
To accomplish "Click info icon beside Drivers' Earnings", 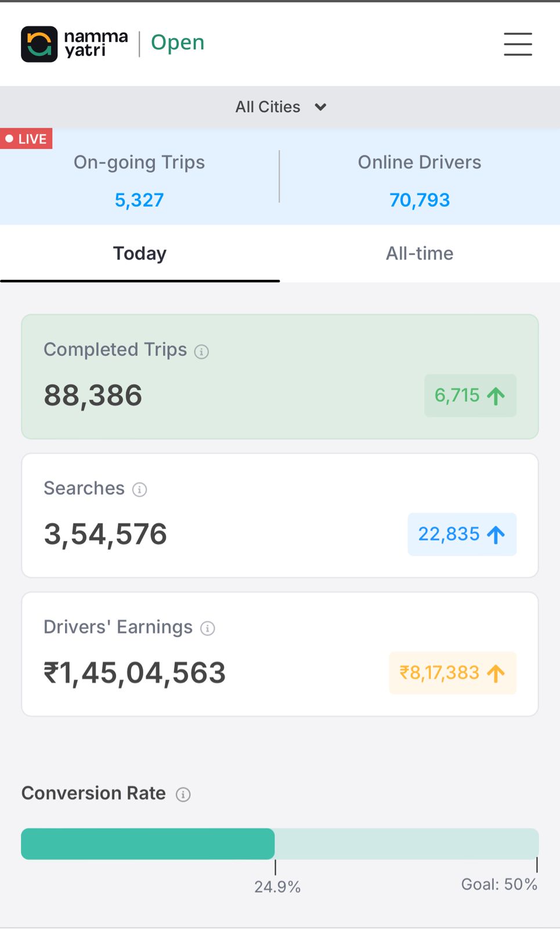I will point(207,628).
